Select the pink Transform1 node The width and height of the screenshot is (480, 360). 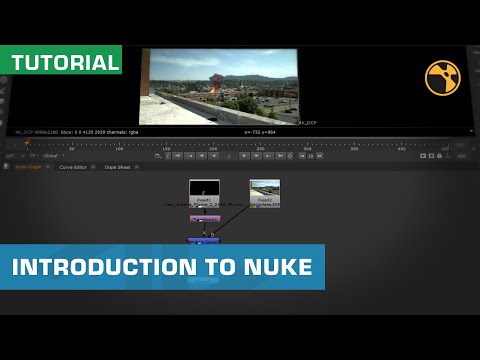(x=205, y=219)
